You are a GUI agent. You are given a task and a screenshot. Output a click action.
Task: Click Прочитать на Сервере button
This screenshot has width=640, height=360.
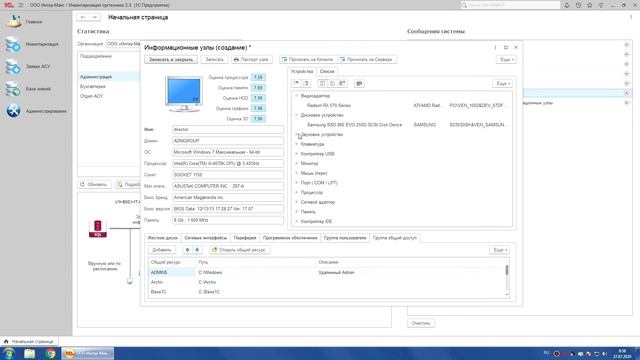(x=367, y=60)
